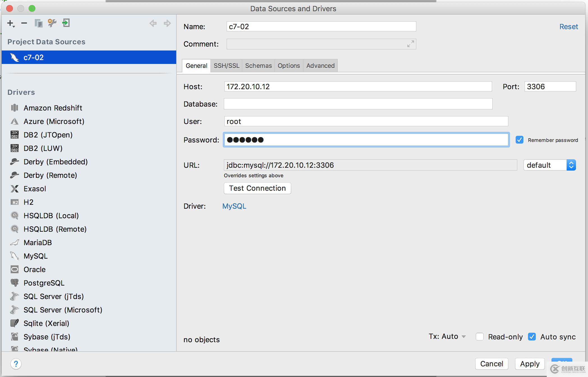Navigate back with left arrow
This screenshot has height=377, width=588.
point(153,23)
